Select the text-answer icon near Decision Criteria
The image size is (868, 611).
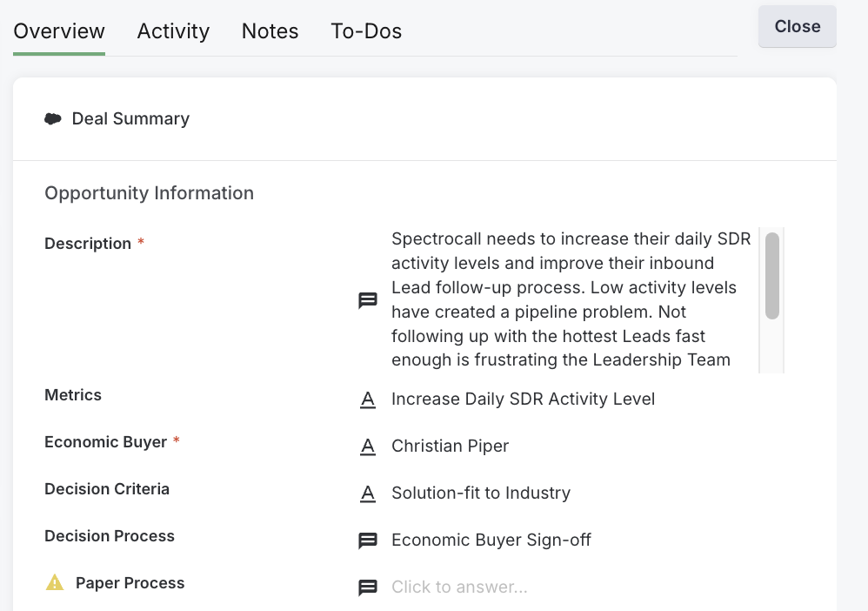(367, 493)
